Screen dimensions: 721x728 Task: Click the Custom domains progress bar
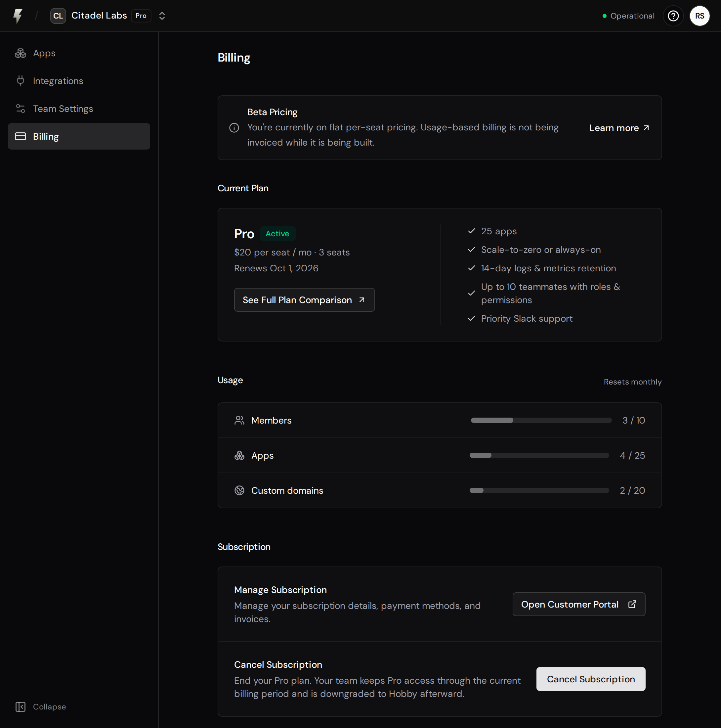point(539,490)
